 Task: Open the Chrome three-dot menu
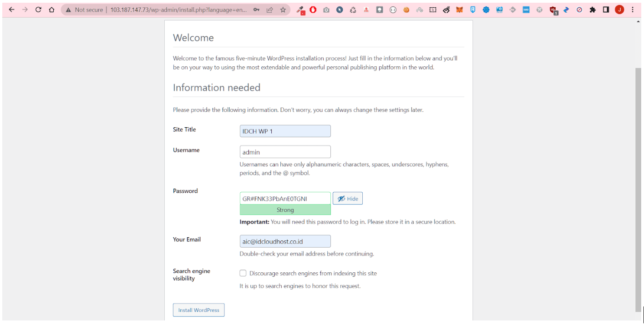pos(633,10)
